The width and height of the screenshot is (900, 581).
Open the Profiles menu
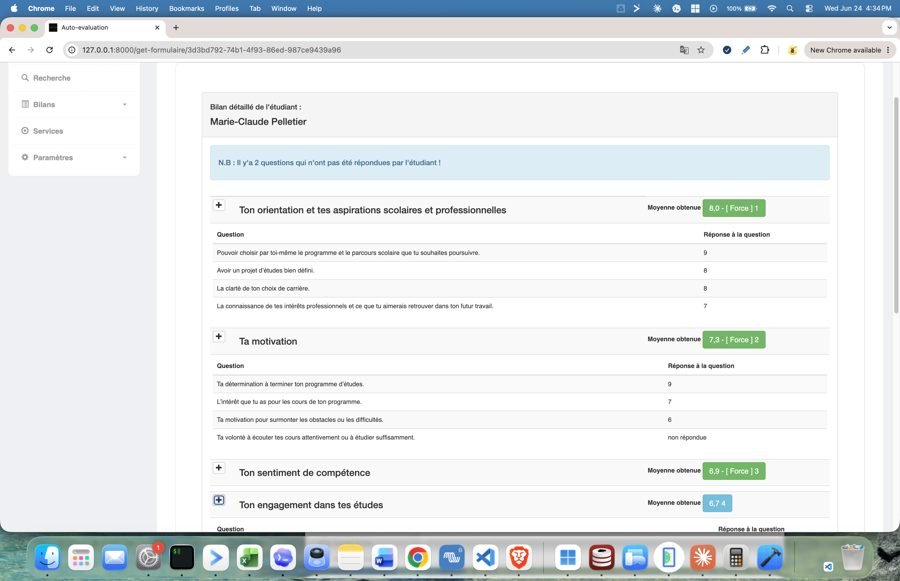[227, 9]
